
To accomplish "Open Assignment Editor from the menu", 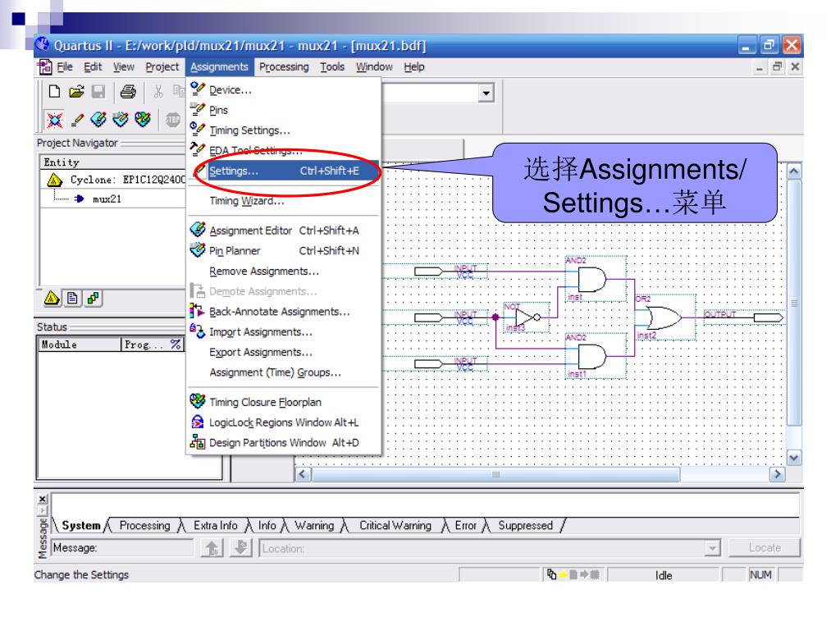I will [x=283, y=231].
